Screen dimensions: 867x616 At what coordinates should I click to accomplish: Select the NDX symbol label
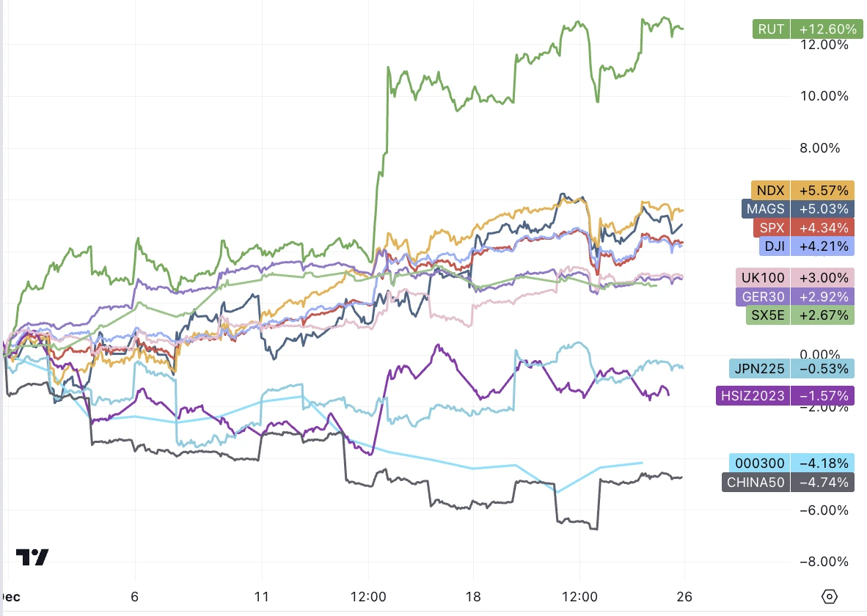point(770,190)
